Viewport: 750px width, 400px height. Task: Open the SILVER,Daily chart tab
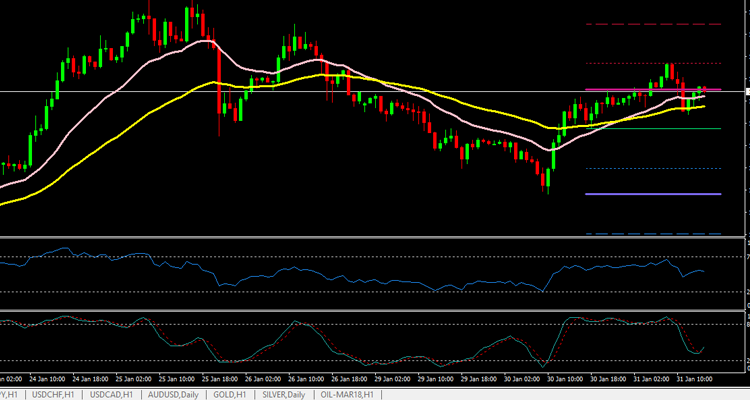[284, 395]
